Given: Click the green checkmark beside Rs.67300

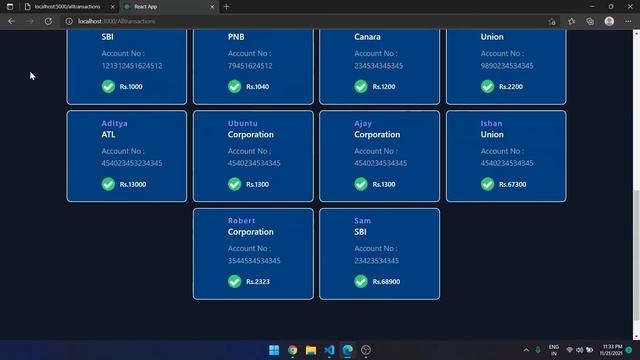Looking at the screenshot, I should [487, 184].
